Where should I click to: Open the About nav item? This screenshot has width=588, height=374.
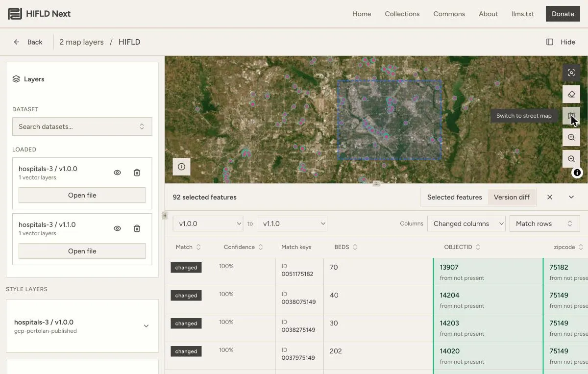489,14
